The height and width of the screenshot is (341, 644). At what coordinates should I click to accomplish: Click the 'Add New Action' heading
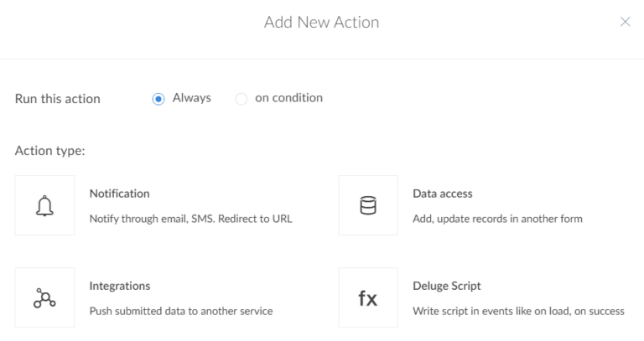click(322, 22)
